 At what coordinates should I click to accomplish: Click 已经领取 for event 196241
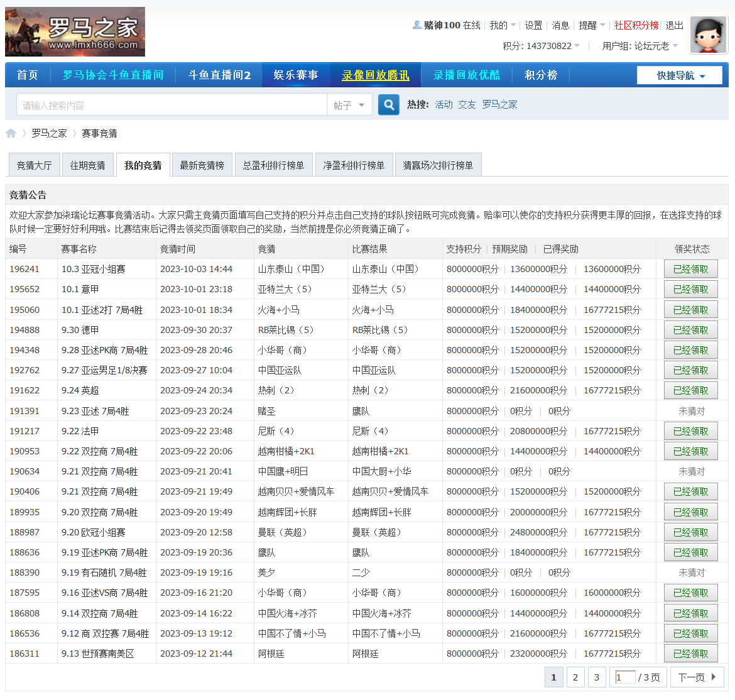tap(690, 268)
